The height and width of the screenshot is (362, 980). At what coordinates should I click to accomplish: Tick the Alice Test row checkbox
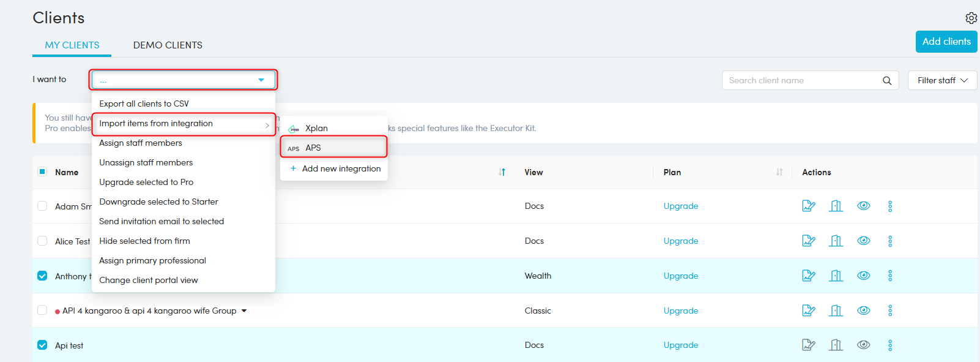click(x=42, y=241)
